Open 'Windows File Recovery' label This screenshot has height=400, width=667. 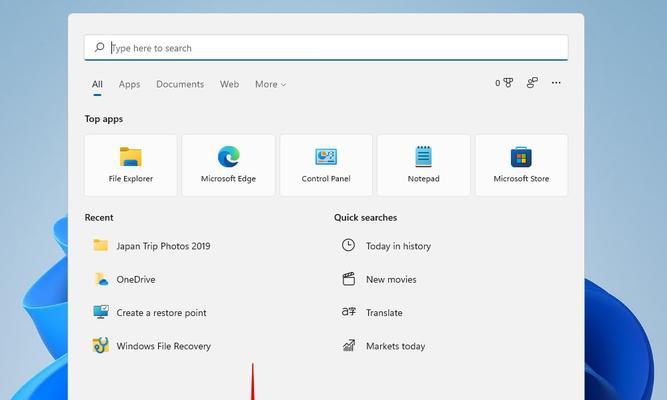point(164,346)
